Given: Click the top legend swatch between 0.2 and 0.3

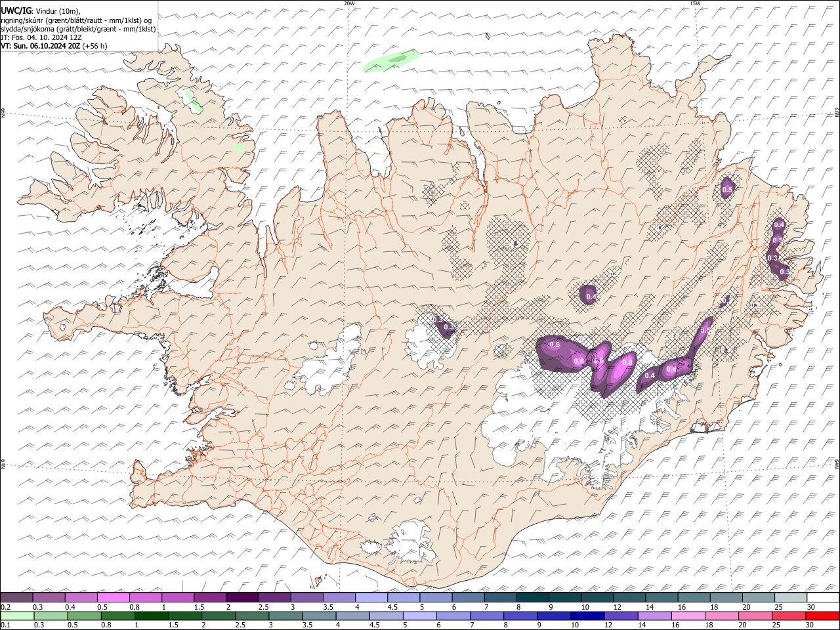Looking at the screenshot, I should tap(17, 597).
